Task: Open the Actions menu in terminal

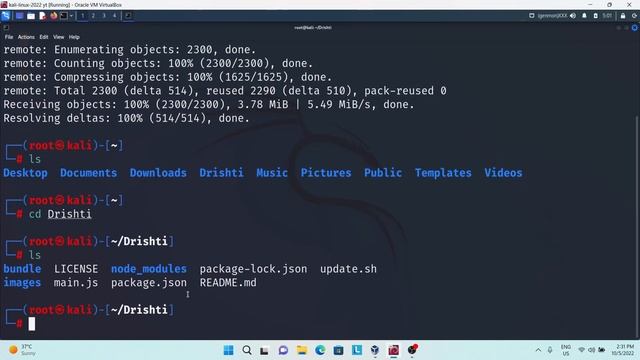Action: coord(26,37)
